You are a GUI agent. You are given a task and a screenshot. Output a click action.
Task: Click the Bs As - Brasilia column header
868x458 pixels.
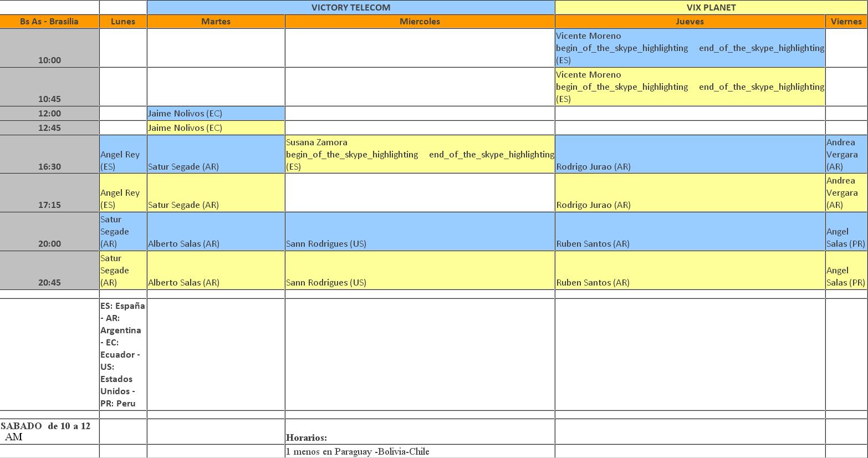[x=49, y=22]
